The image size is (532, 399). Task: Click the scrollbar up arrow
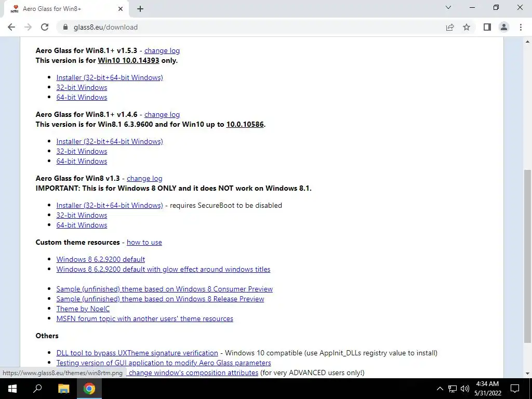(528, 42)
